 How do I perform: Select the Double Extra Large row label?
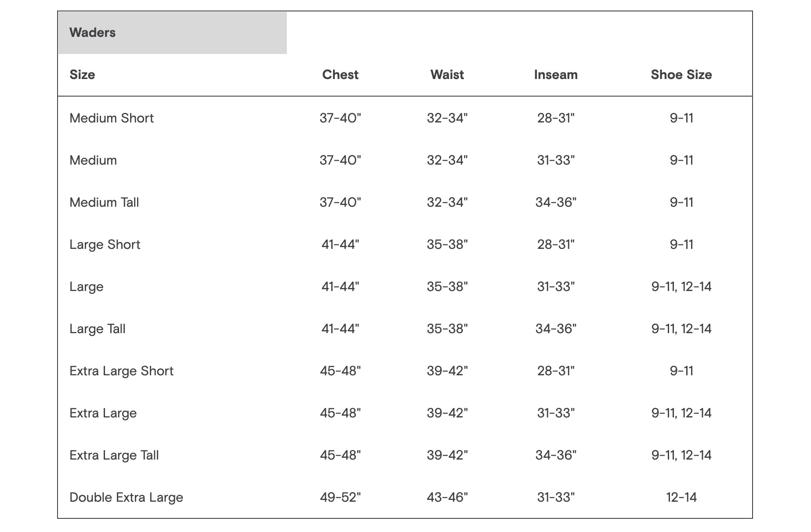tap(126, 497)
